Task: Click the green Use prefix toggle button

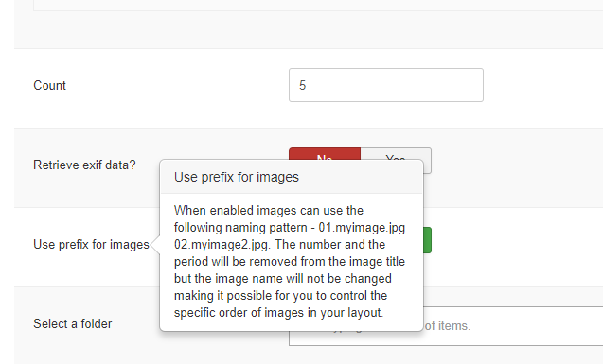Action: [427, 240]
